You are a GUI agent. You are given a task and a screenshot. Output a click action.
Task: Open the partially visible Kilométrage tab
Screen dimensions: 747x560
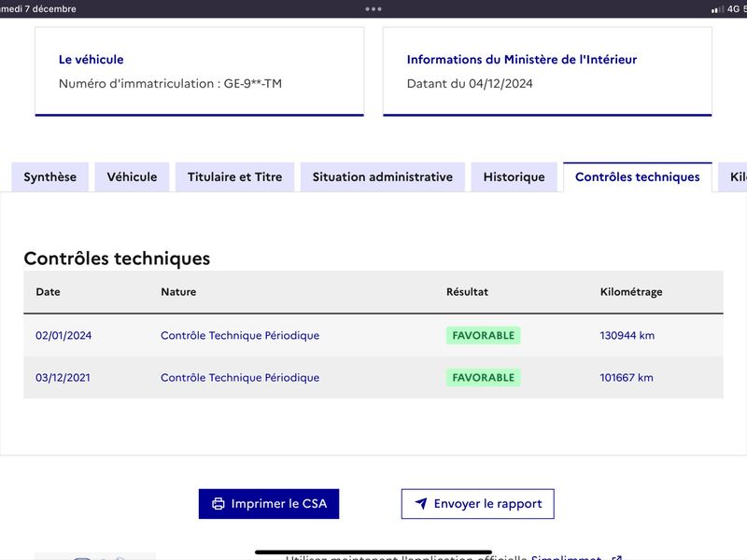click(733, 177)
